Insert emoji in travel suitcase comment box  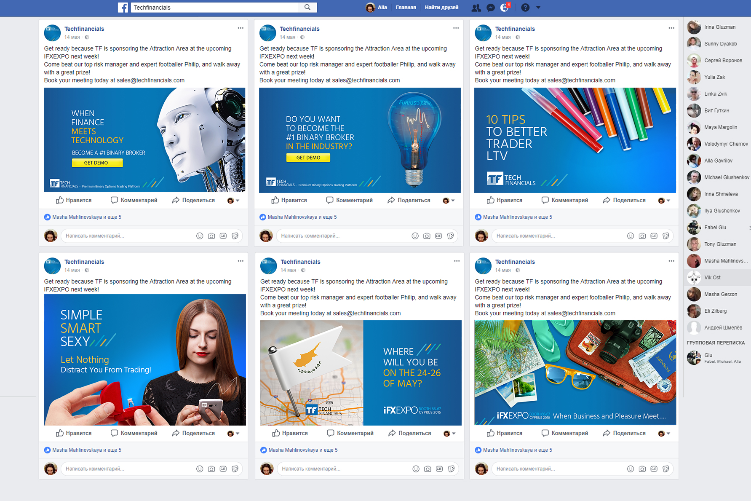coord(630,468)
